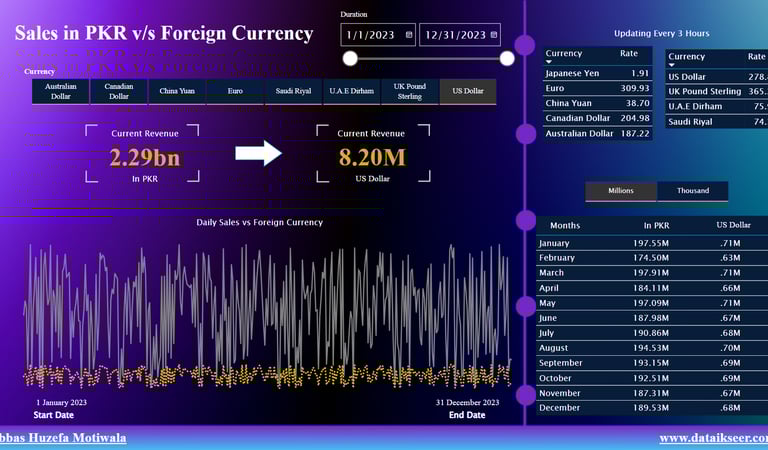The image size is (768, 450).
Task: Grab the left handle of the duration slider
Action: coord(350,58)
